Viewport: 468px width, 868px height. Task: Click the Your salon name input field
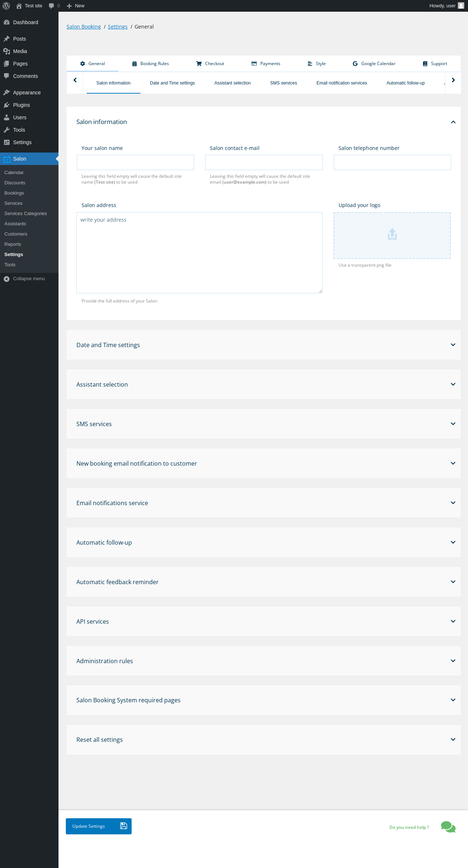[x=135, y=162]
